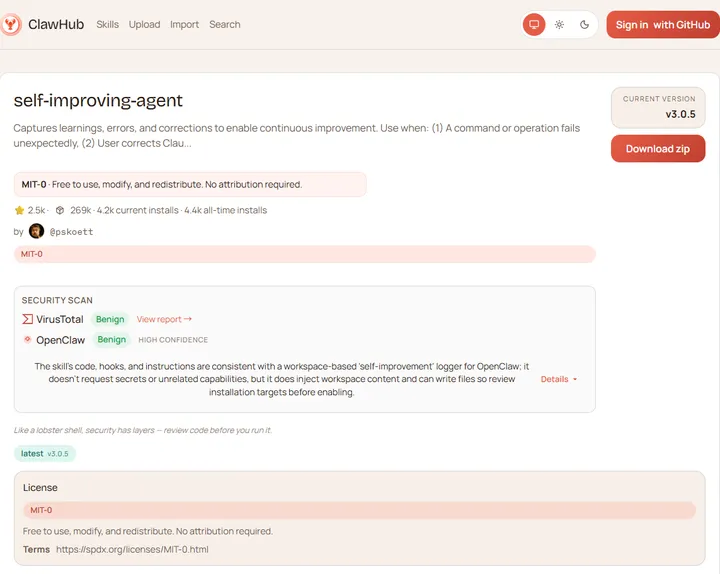Viewport: 720px width, 574px height.
Task: Click the OpenClaw scan summary paragraph
Action: click(281, 379)
